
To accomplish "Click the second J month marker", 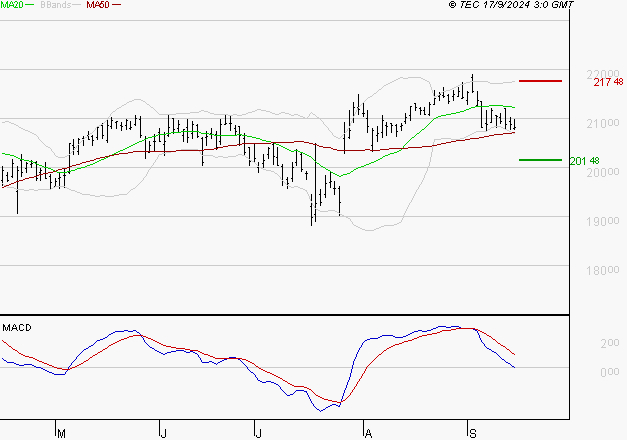I will 258,433.
